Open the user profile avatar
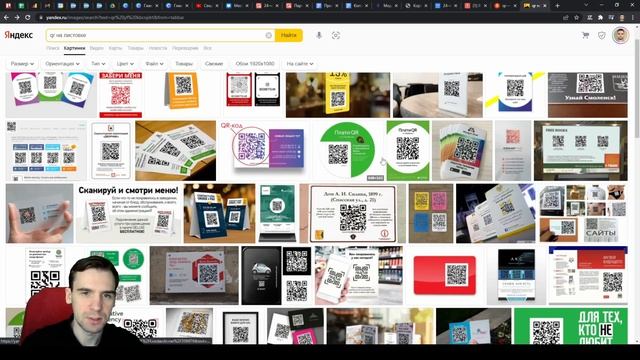Viewport: 640px width, 360px height. pyautogui.click(x=620, y=36)
